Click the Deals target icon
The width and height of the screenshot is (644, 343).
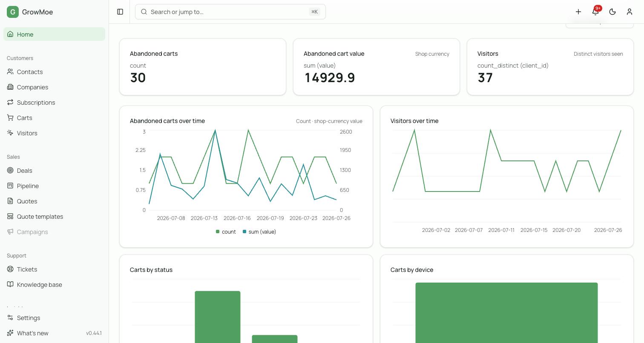coord(10,171)
